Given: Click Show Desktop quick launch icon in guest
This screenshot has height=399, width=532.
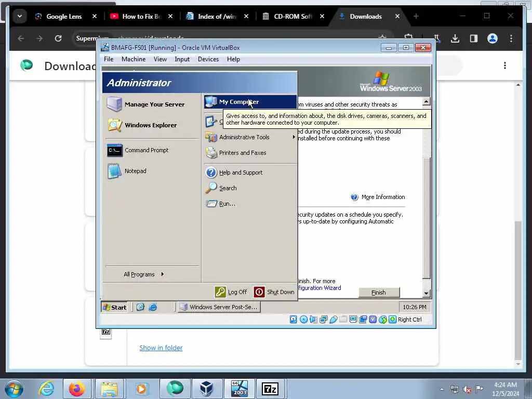Looking at the screenshot, I should point(140,307).
